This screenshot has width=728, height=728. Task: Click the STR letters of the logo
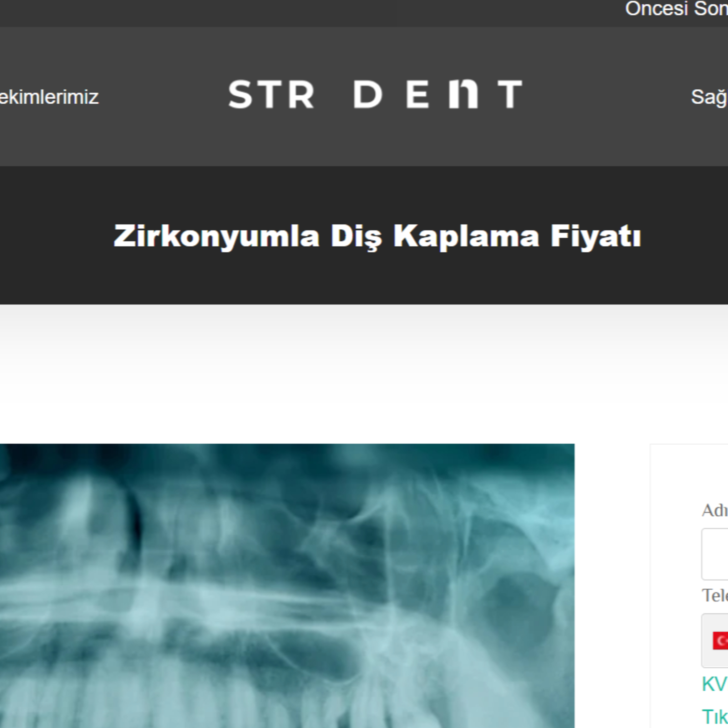point(271,94)
